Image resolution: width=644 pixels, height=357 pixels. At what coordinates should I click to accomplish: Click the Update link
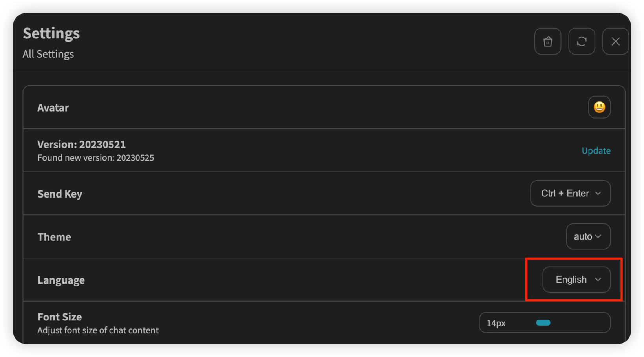click(596, 151)
